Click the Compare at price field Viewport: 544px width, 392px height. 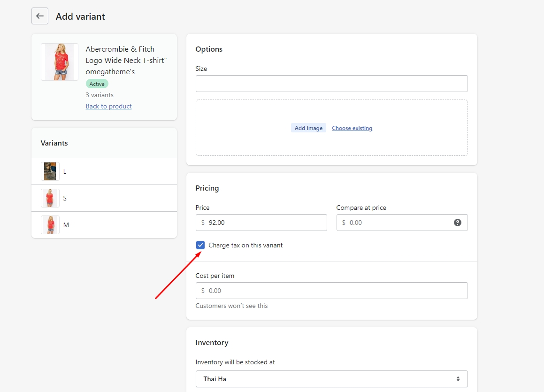[x=394, y=223]
